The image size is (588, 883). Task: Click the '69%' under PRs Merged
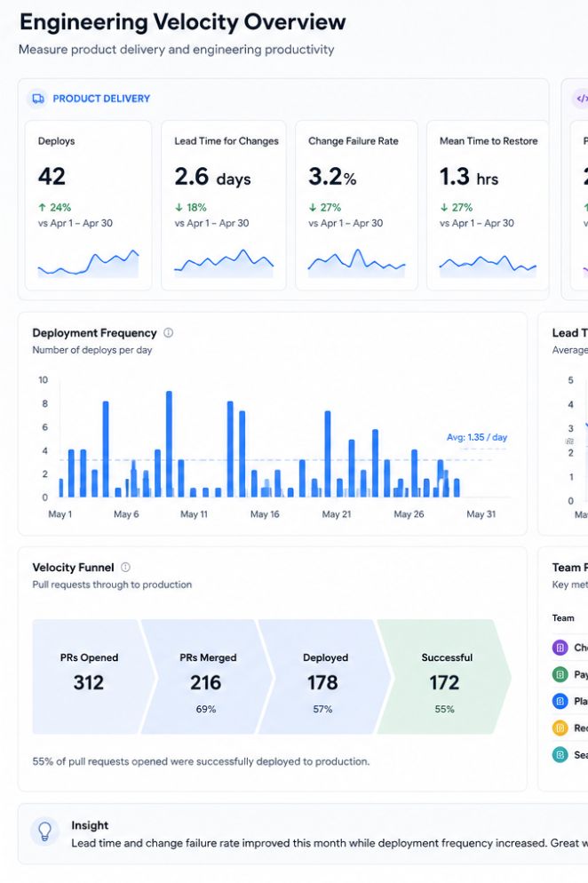pyautogui.click(x=206, y=709)
